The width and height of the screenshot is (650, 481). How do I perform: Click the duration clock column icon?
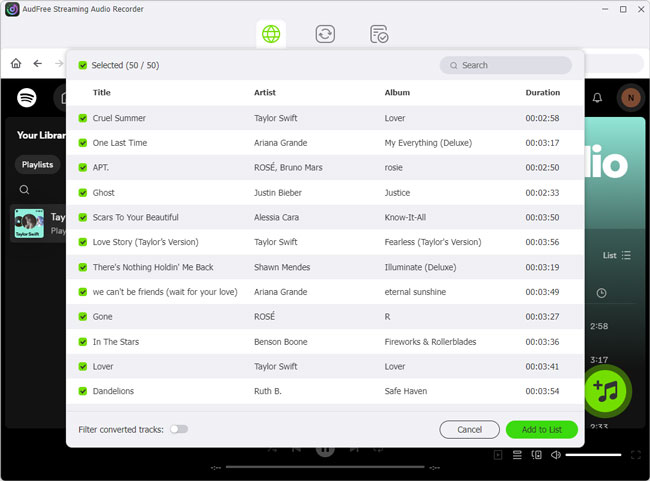pyautogui.click(x=601, y=293)
